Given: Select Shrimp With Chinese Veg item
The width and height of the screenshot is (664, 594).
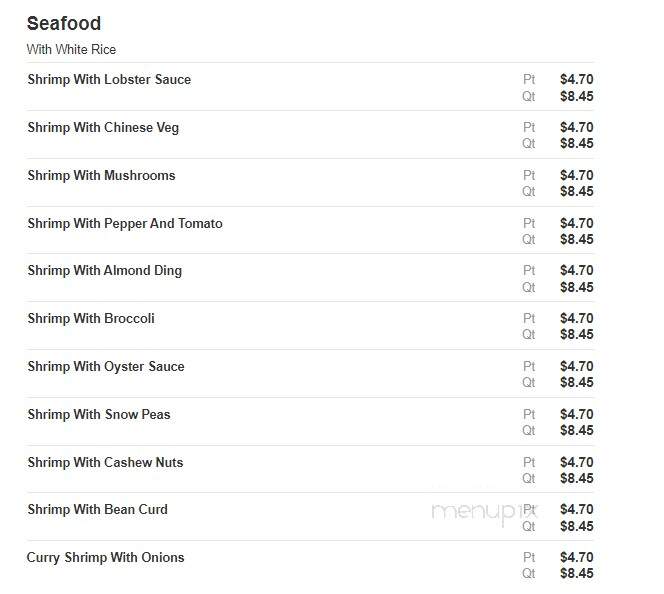Looking at the screenshot, I should pyautogui.click(x=103, y=128).
